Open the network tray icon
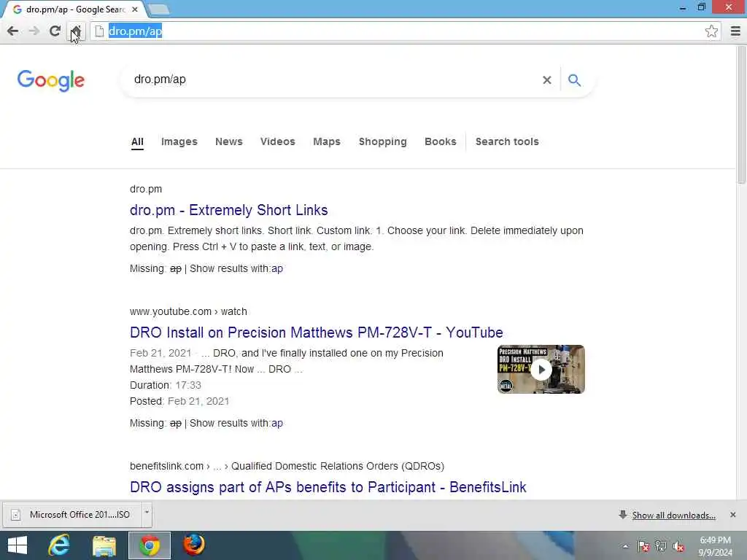Image resolution: width=747 pixels, height=560 pixels. point(661,546)
